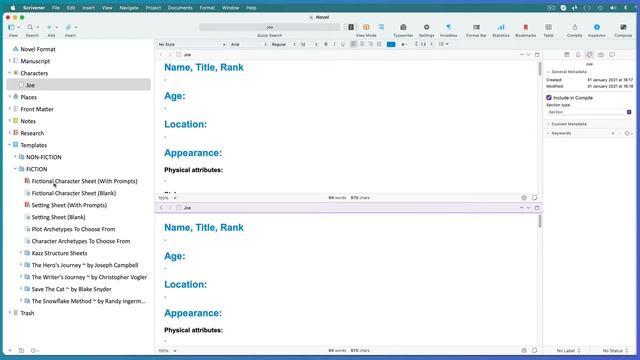Click the red Bookmarks icon

525,27
